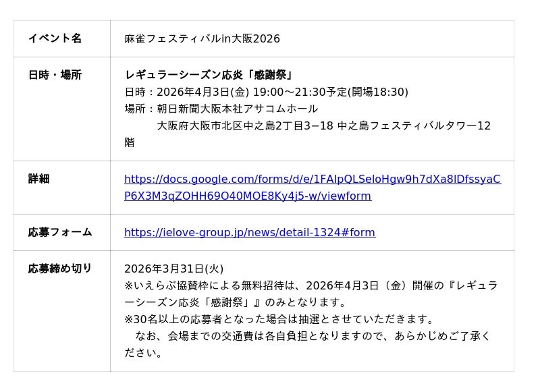Click the note starting ※30名以上の応募者
The height and width of the screenshot is (392, 540).
pyautogui.click(x=279, y=319)
